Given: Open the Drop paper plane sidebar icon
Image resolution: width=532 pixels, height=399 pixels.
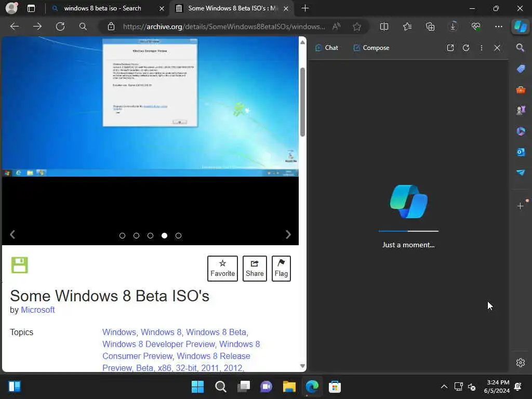Looking at the screenshot, I should [x=521, y=172].
